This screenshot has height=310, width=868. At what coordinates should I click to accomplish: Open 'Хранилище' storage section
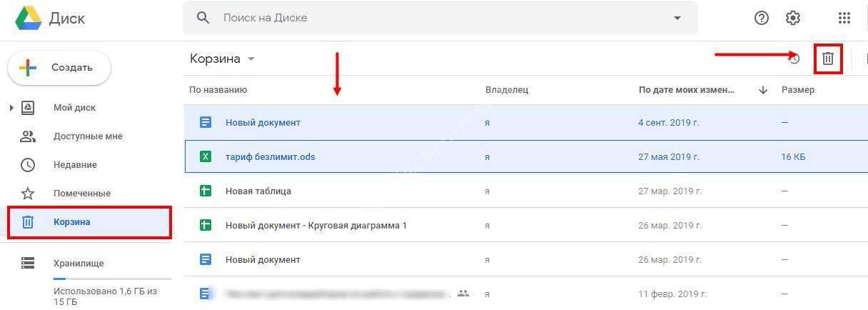(x=79, y=264)
